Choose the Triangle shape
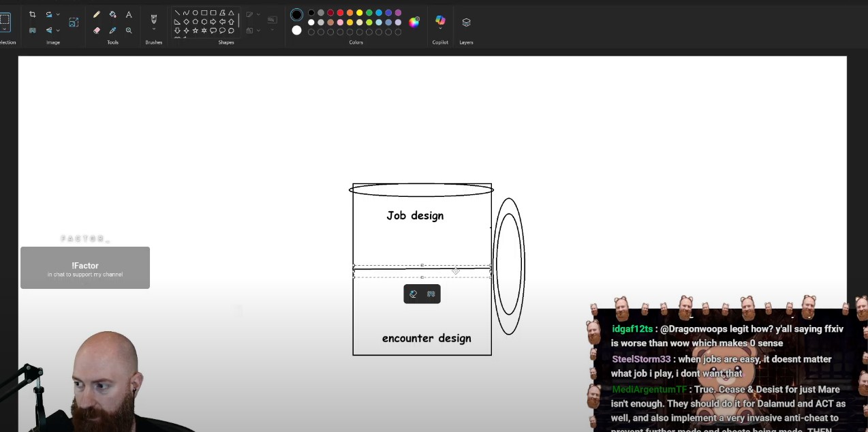 231,13
